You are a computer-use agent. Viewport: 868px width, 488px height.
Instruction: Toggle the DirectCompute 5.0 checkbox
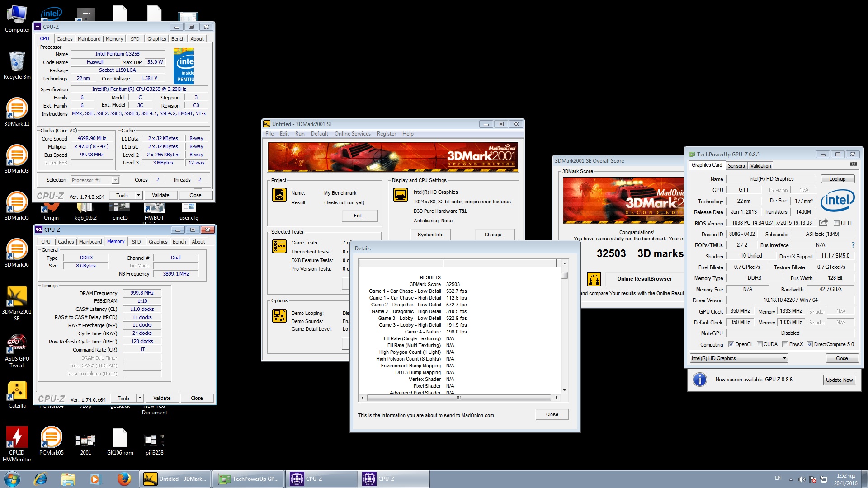coord(810,344)
